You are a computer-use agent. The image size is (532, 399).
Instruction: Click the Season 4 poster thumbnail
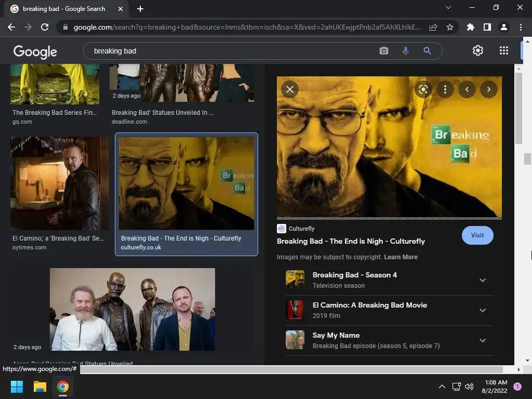click(x=295, y=280)
